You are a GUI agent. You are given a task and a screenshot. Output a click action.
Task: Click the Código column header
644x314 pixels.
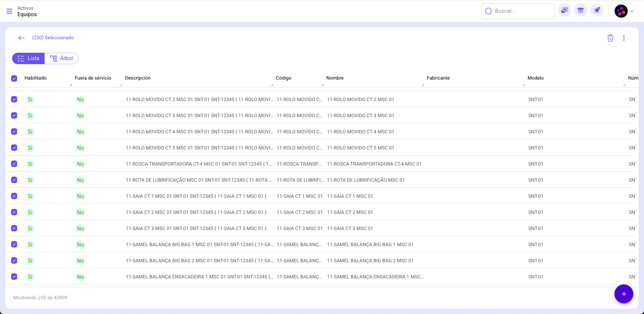coord(283,78)
